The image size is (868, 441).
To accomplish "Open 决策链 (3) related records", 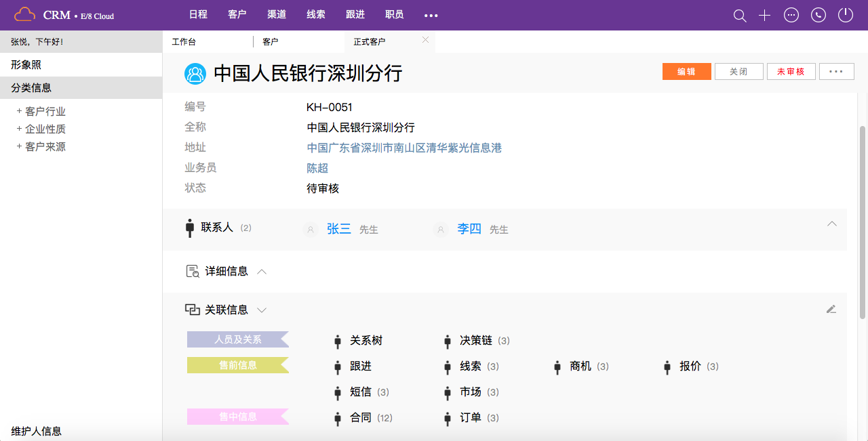I will pos(485,341).
